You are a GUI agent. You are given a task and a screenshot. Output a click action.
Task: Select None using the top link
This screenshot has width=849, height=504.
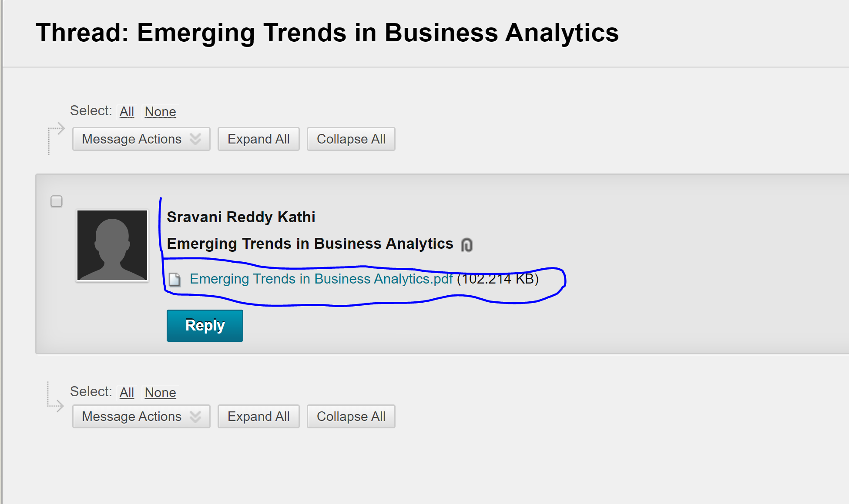click(160, 112)
